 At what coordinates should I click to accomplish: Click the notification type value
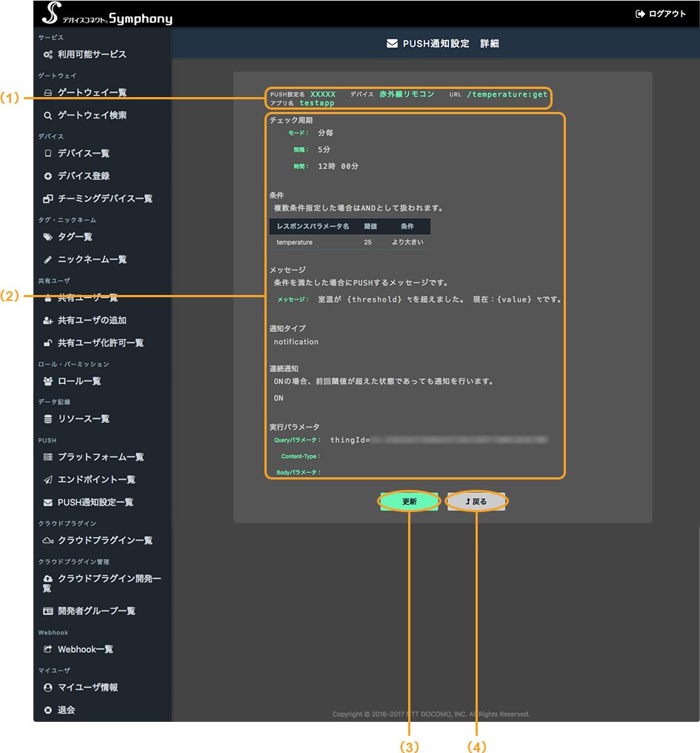point(296,342)
